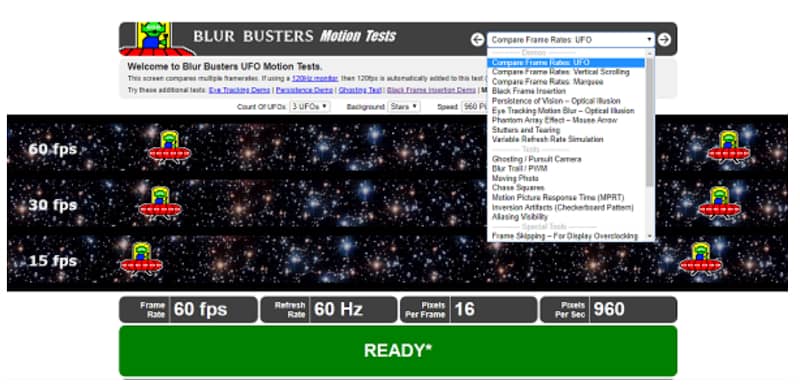Click the dropdown list scrollbar thumb

[x=649, y=122]
